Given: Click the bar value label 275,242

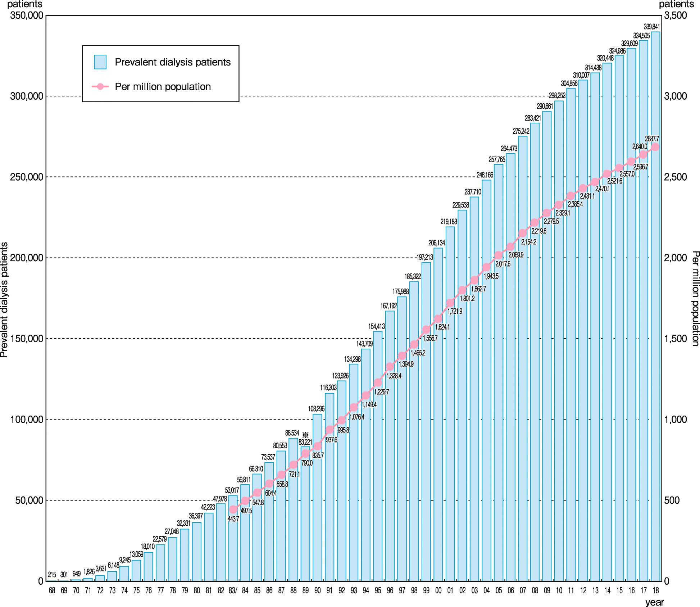Looking at the screenshot, I should pos(521,132).
